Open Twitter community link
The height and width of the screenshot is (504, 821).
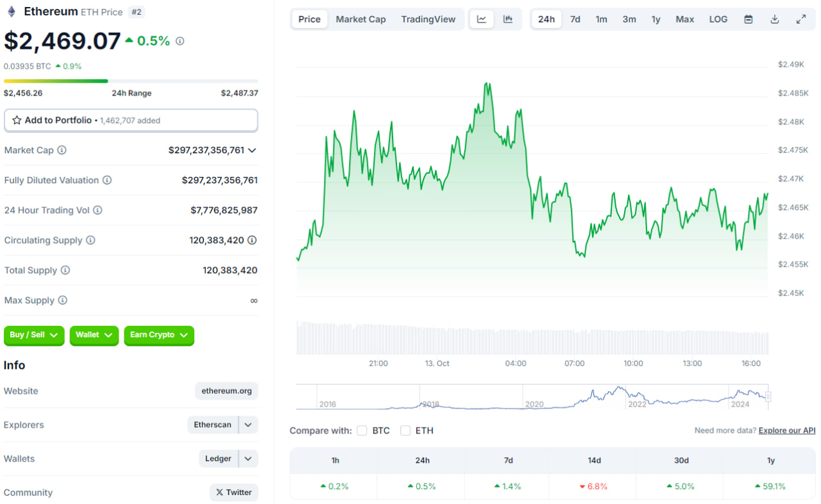234,492
